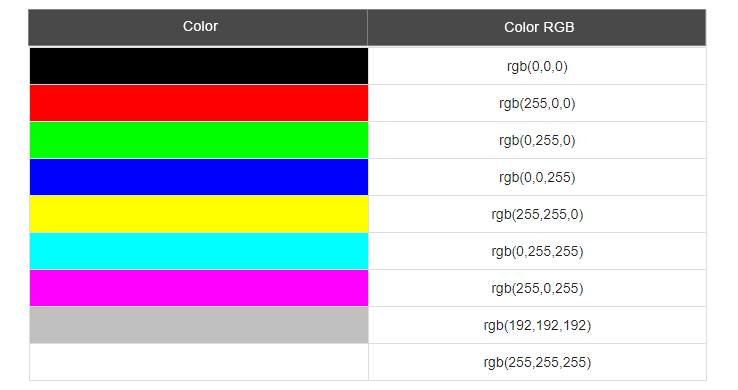
Task: Select the rgb(0,255,0) value
Action: (537, 140)
